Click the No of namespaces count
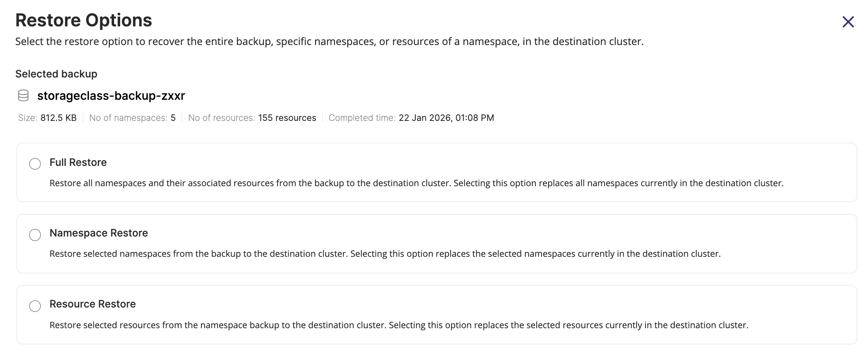The height and width of the screenshot is (357, 868). tap(173, 118)
